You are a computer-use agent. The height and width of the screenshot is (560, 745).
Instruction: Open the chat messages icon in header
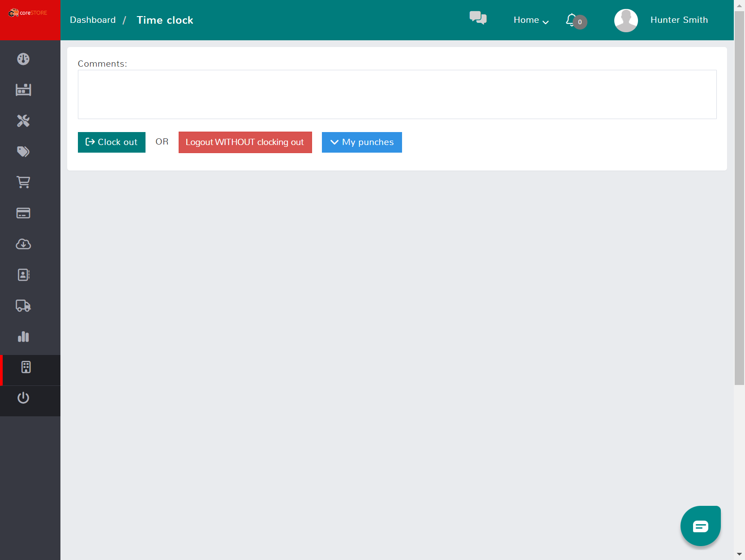[478, 18]
